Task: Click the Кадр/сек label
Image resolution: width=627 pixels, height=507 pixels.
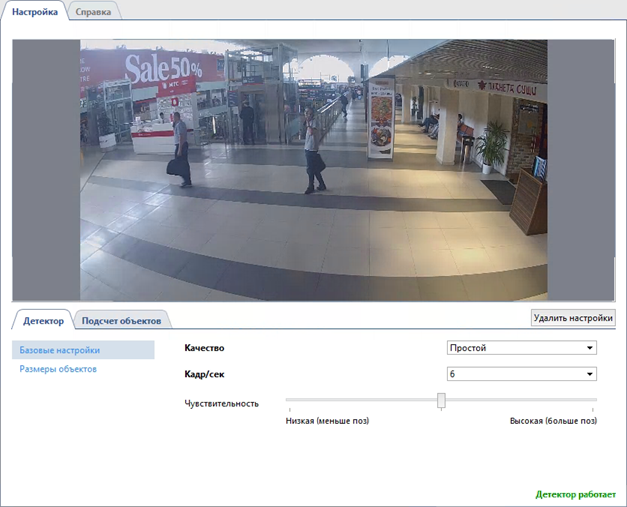Action: [x=205, y=374]
